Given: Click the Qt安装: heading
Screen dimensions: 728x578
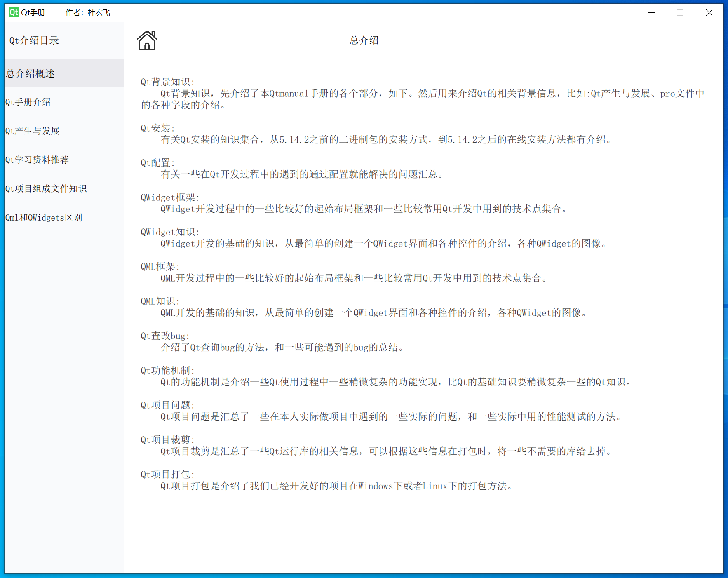Looking at the screenshot, I should (157, 128).
